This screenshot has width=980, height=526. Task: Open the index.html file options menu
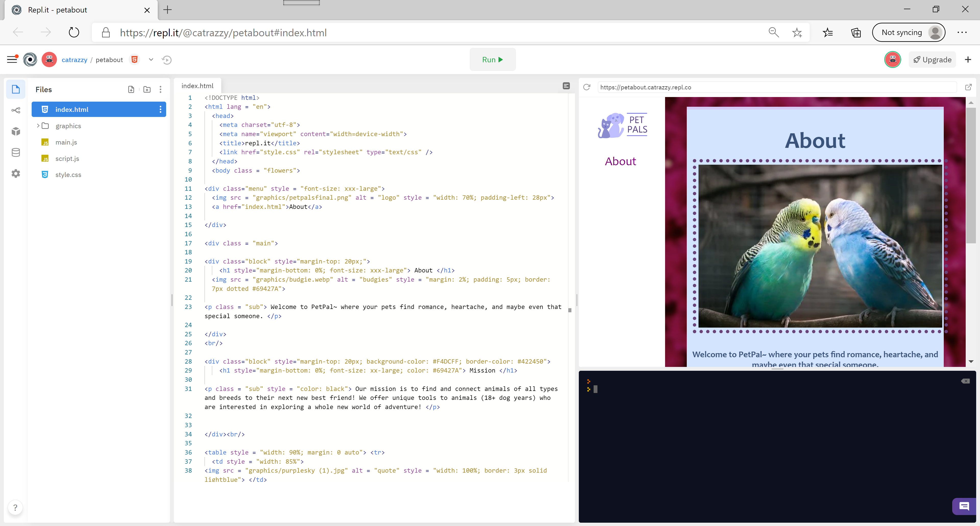pos(160,110)
